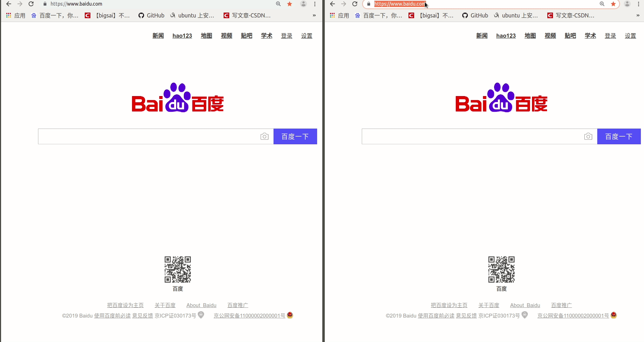This screenshot has width=644, height=342.
Task: Open the hao123 navigation page
Action: [x=182, y=35]
